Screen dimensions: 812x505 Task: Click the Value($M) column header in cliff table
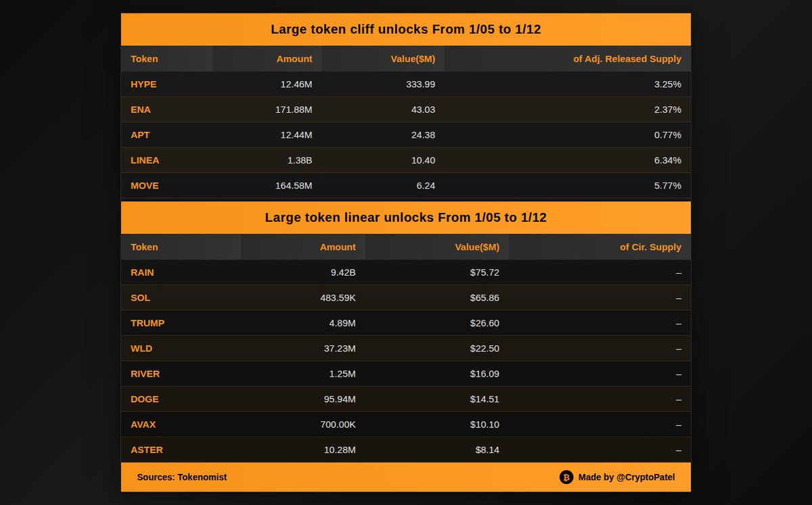point(413,59)
